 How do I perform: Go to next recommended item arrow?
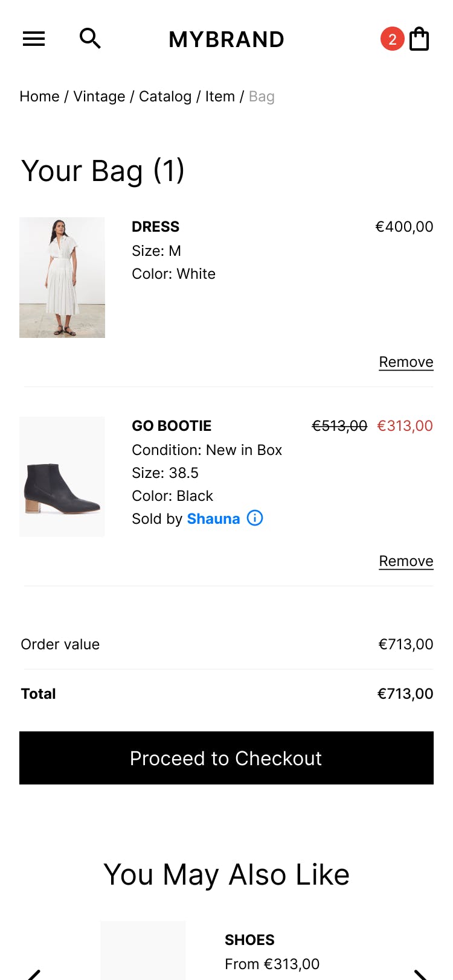tap(420, 973)
